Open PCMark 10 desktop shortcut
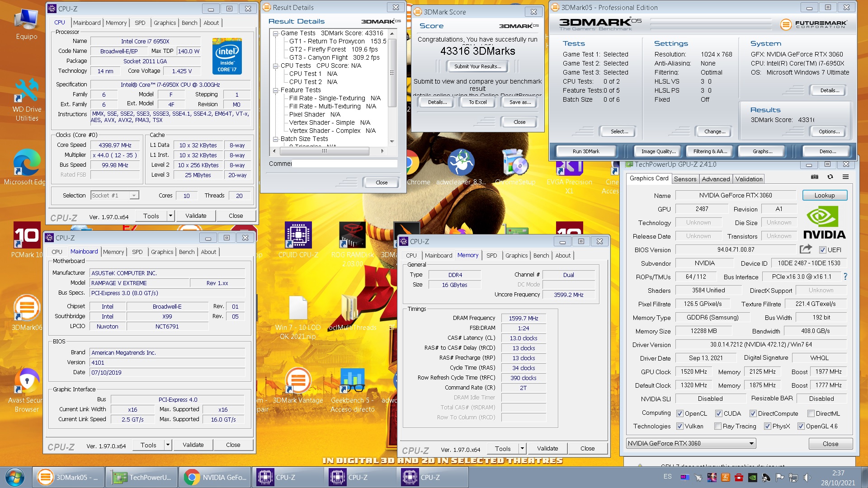868x488 pixels. point(27,240)
